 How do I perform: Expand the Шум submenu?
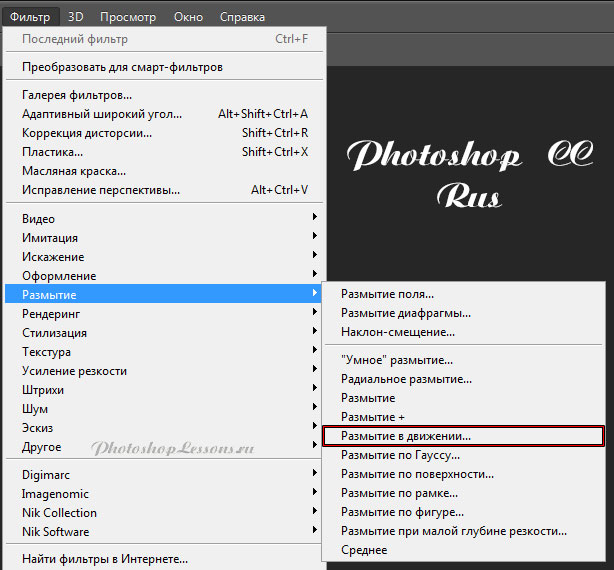click(x=164, y=409)
